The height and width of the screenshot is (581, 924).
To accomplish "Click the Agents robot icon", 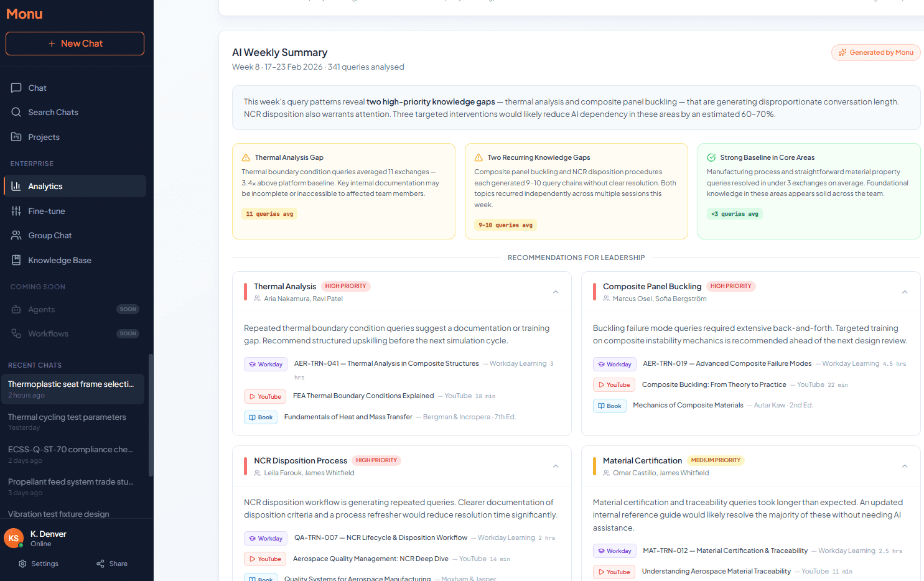I will (16, 309).
